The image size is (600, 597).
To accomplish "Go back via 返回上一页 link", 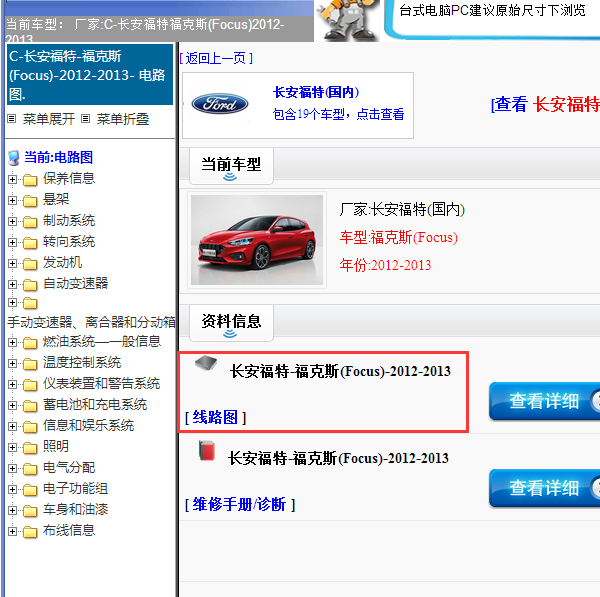I will pyautogui.click(x=216, y=59).
